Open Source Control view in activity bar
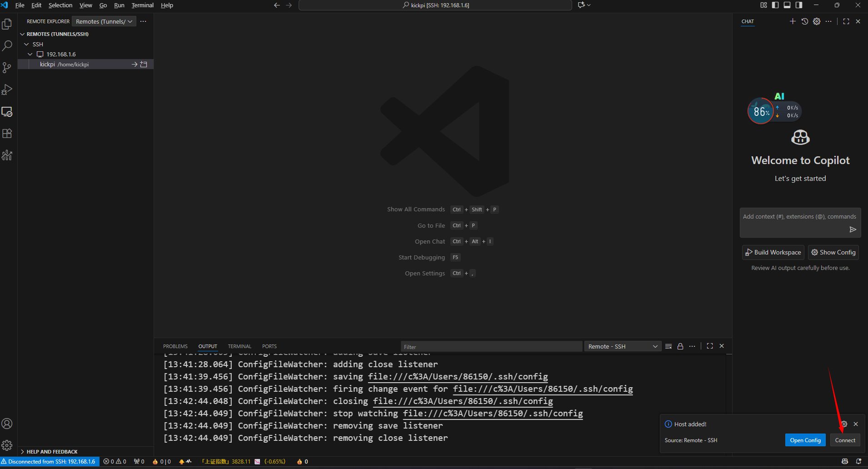Viewport: 868px width, 469px height. click(7, 68)
